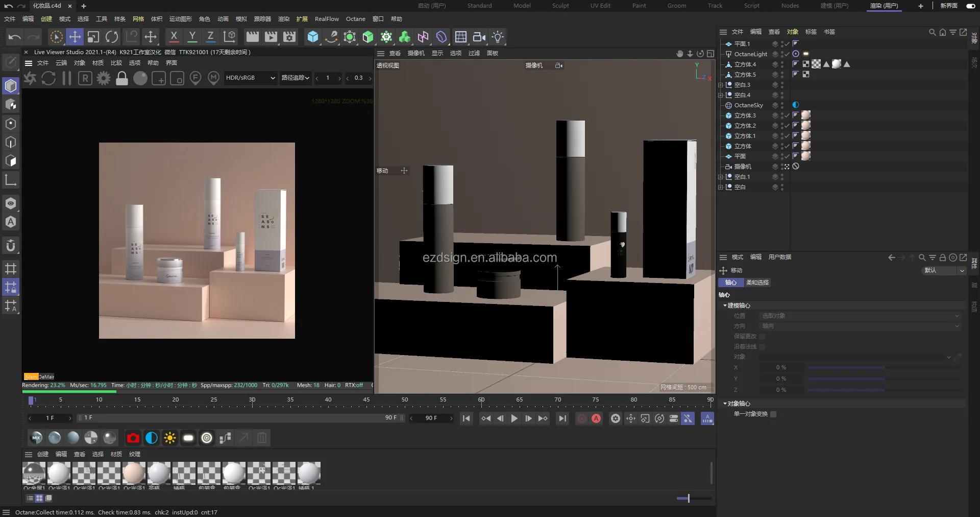
Task: Open the 默认 dropdown in attributes
Action: click(x=944, y=270)
